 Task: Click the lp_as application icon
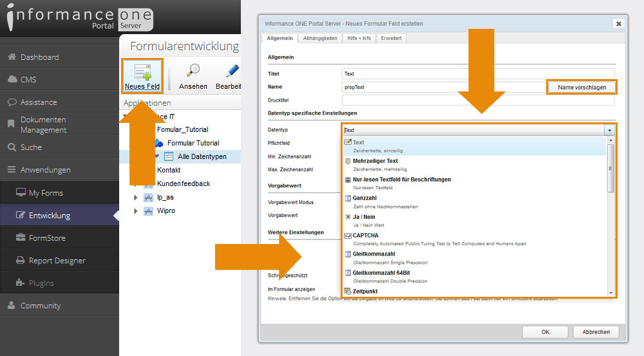coord(148,198)
